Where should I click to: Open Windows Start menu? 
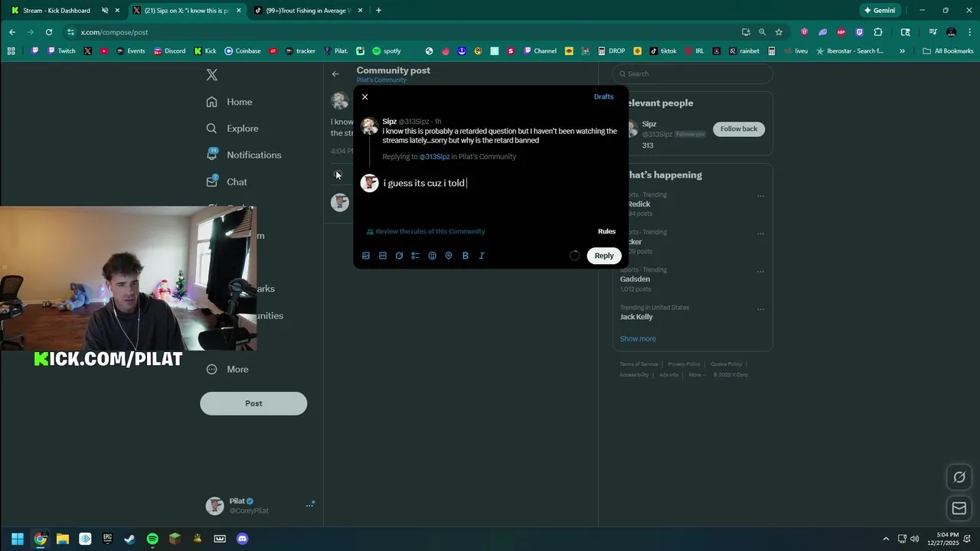(17, 539)
